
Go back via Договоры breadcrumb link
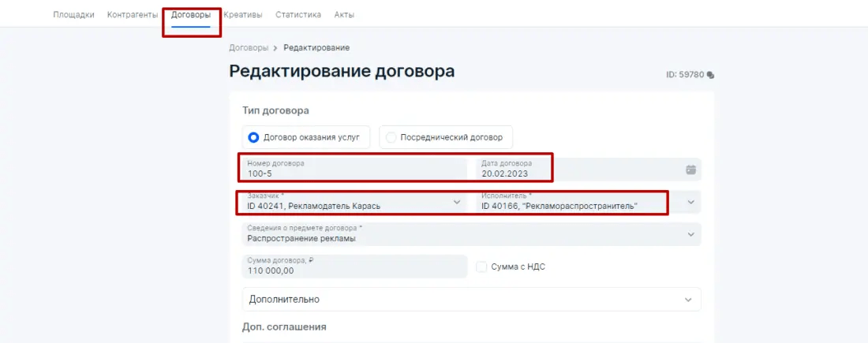(x=249, y=47)
